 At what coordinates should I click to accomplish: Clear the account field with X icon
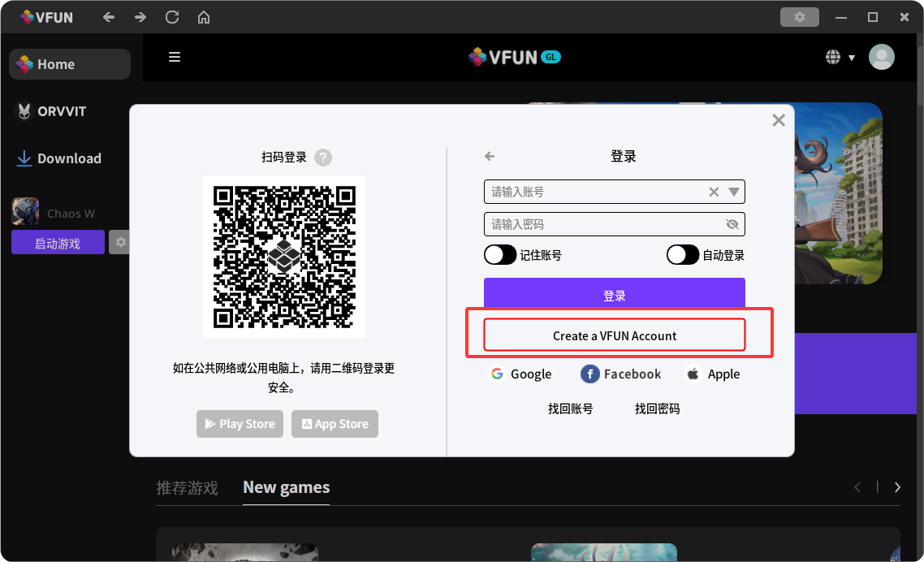tap(714, 192)
